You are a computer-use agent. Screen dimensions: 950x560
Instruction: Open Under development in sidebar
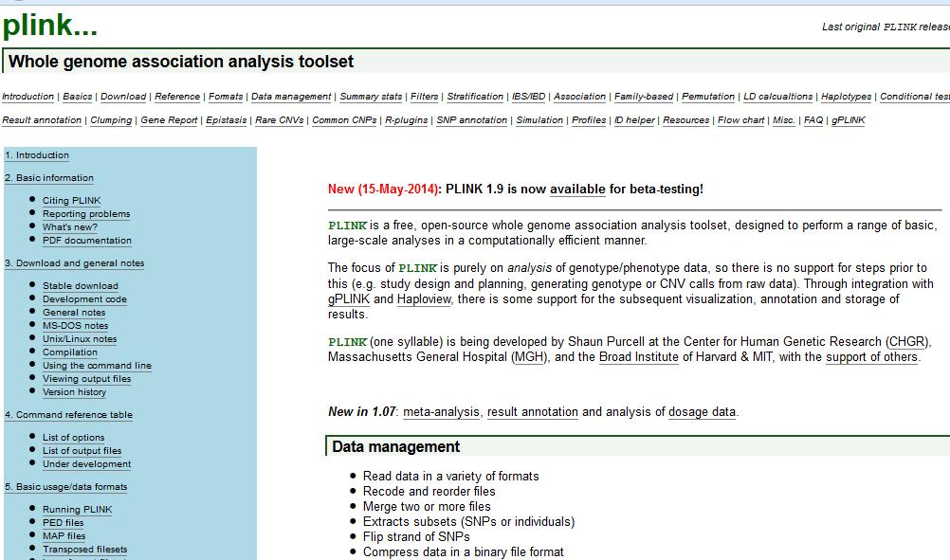click(86, 463)
